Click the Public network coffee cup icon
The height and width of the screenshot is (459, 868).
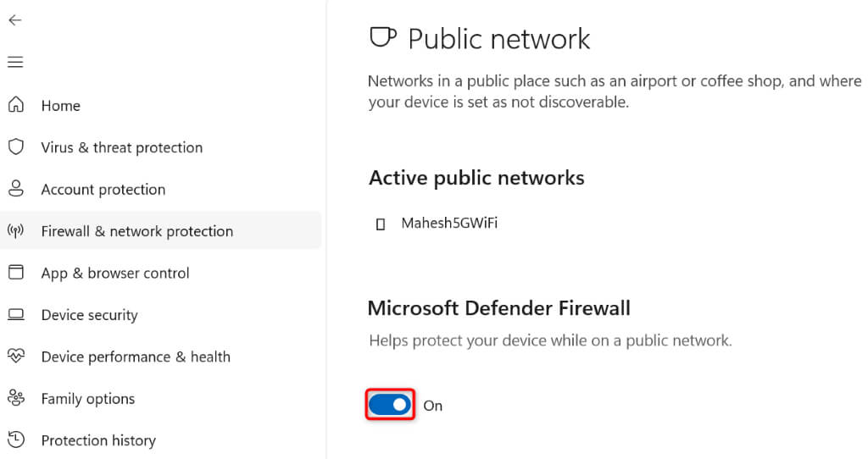[382, 38]
